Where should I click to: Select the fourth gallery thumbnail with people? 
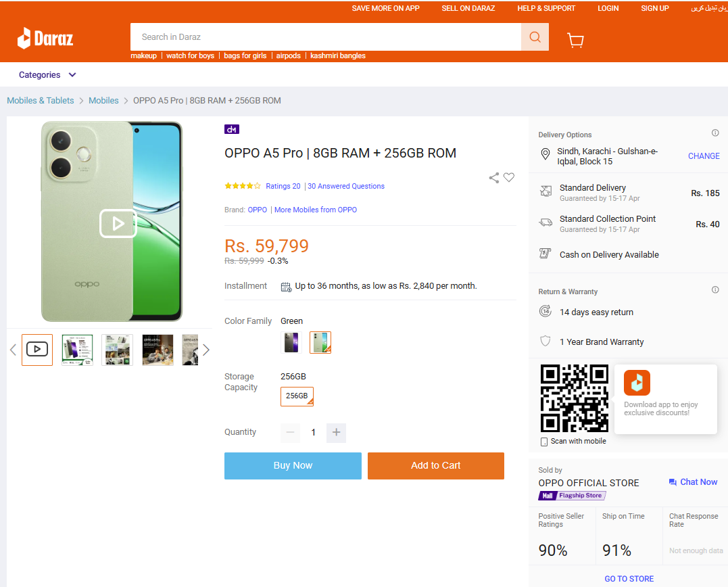(x=157, y=350)
